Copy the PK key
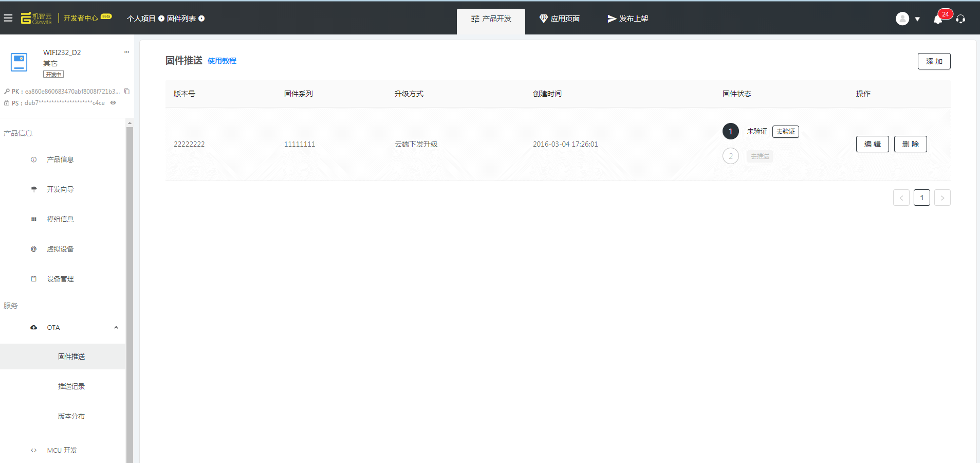This screenshot has height=463, width=980. pos(127,92)
